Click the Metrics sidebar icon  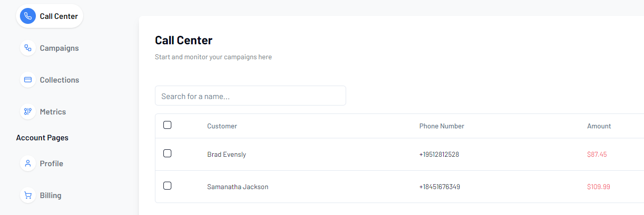[28, 112]
